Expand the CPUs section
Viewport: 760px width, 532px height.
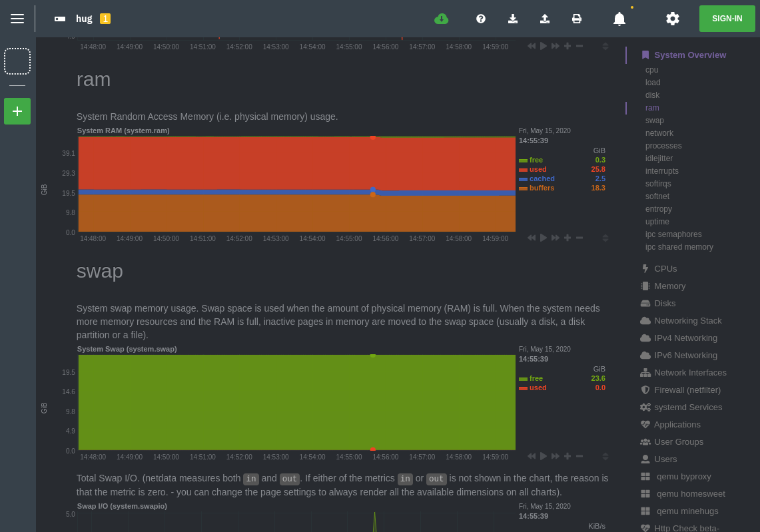[x=665, y=268]
